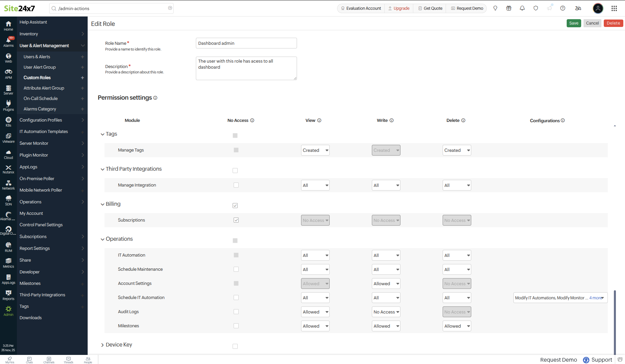Open the Alarms icon in left rail

[x=8, y=42]
